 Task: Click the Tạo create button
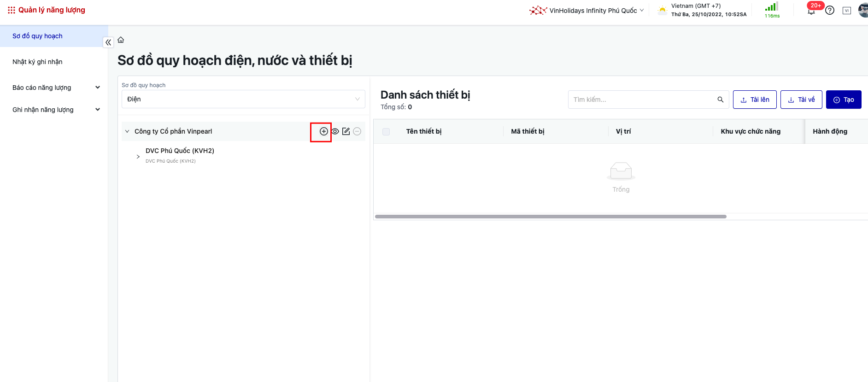point(844,100)
